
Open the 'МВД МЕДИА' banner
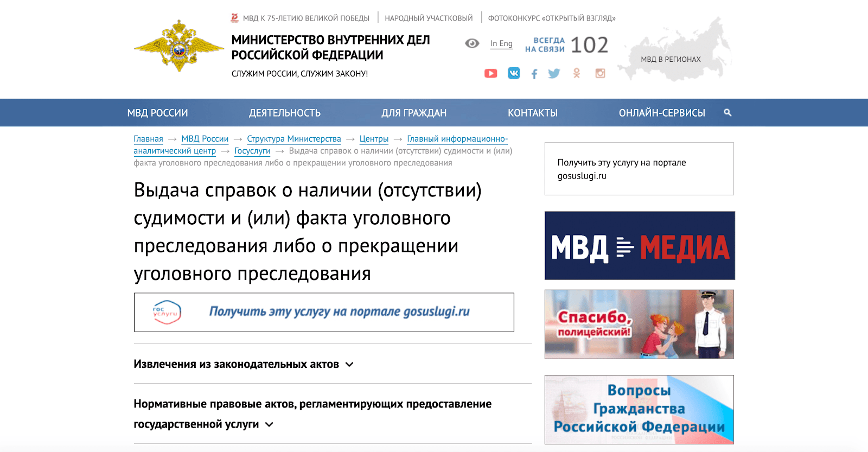640,246
